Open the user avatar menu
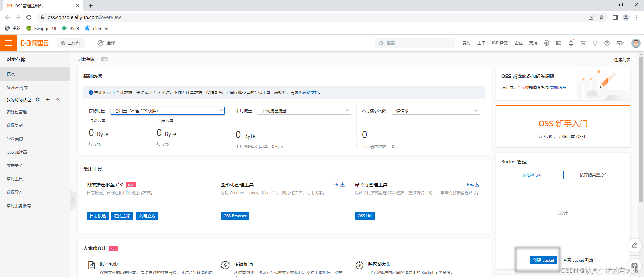 click(636, 43)
